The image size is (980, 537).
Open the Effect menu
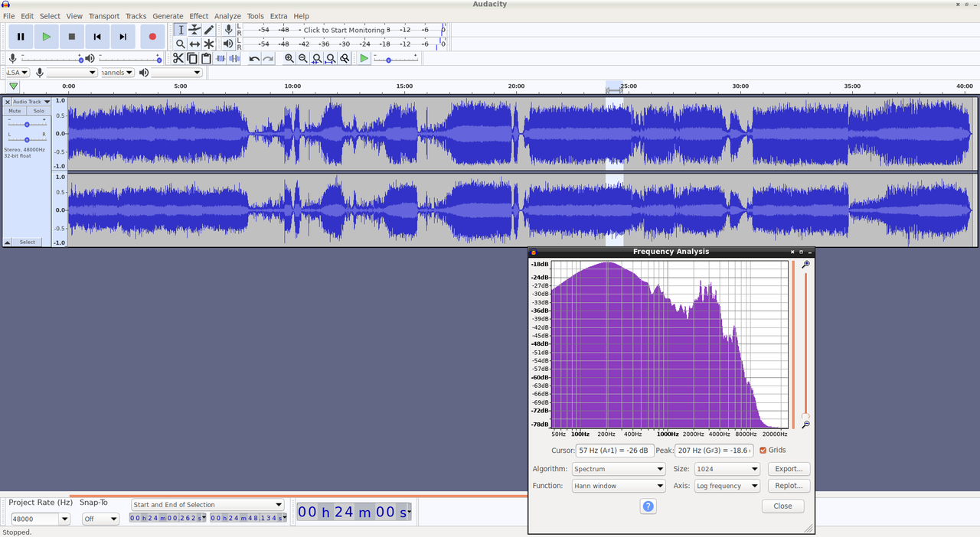[198, 16]
